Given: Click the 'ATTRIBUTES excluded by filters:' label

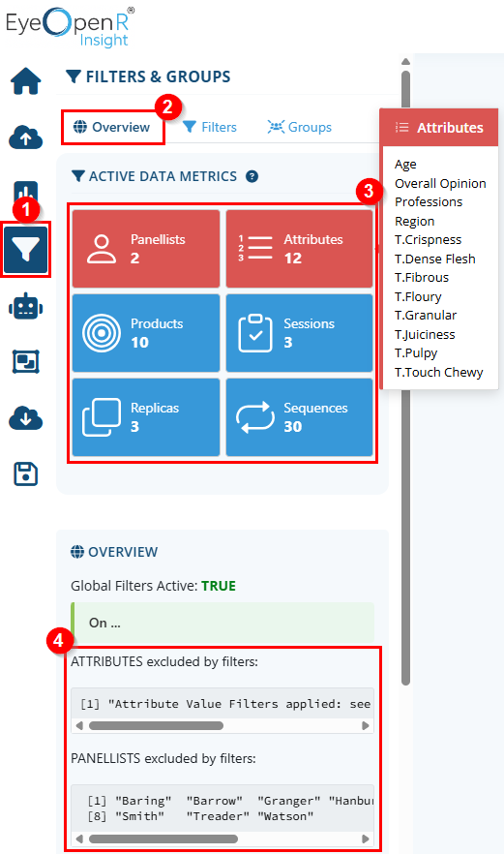Looking at the screenshot, I should pos(164,661).
